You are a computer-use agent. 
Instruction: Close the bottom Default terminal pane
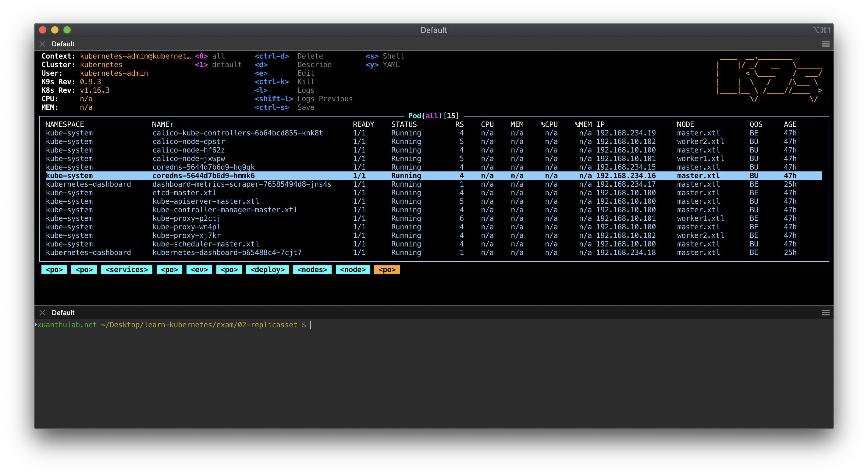tap(42, 313)
